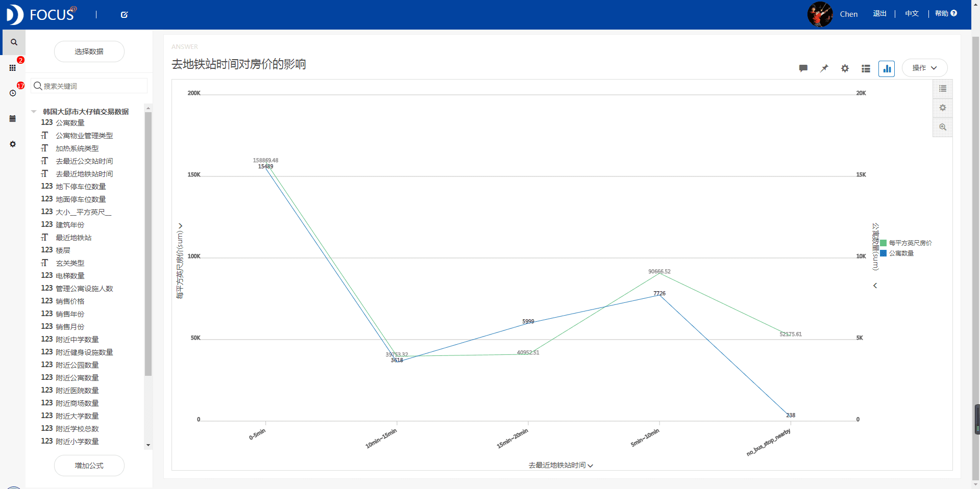Click the right axis collapse chevron

[875, 286]
